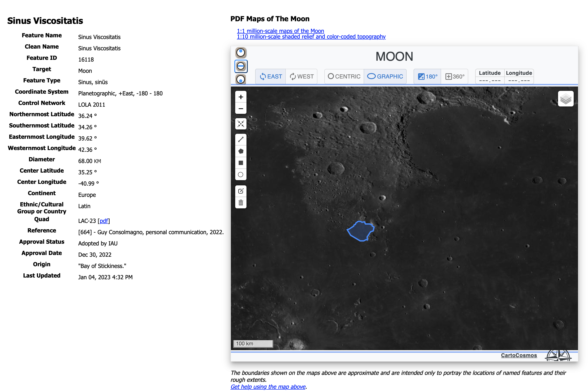Select the draw line tool
The image size is (588, 392).
coord(241,139)
